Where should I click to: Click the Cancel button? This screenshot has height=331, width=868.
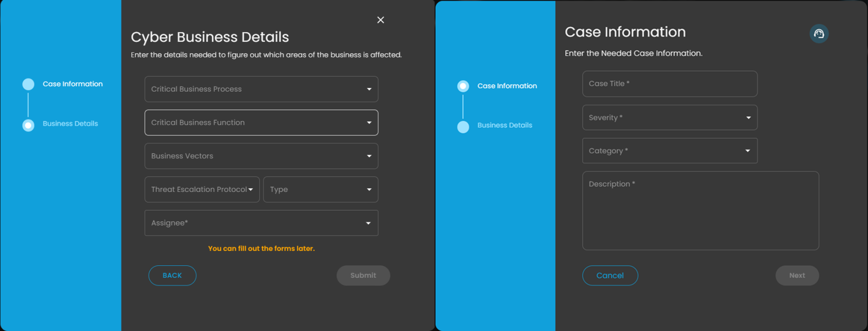click(610, 276)
